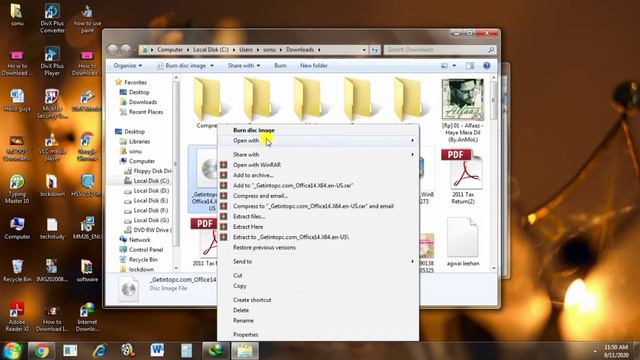Open the Send to submenu
The height and width of the screenshot is (360, 640).
(318, 261)
